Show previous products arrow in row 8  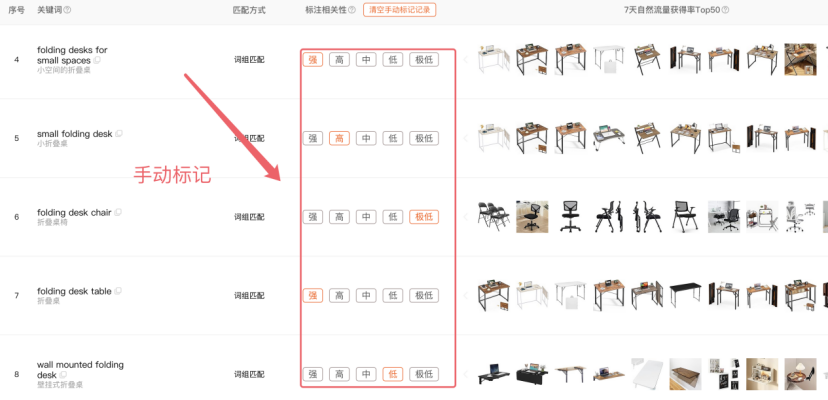click(466, 374)
